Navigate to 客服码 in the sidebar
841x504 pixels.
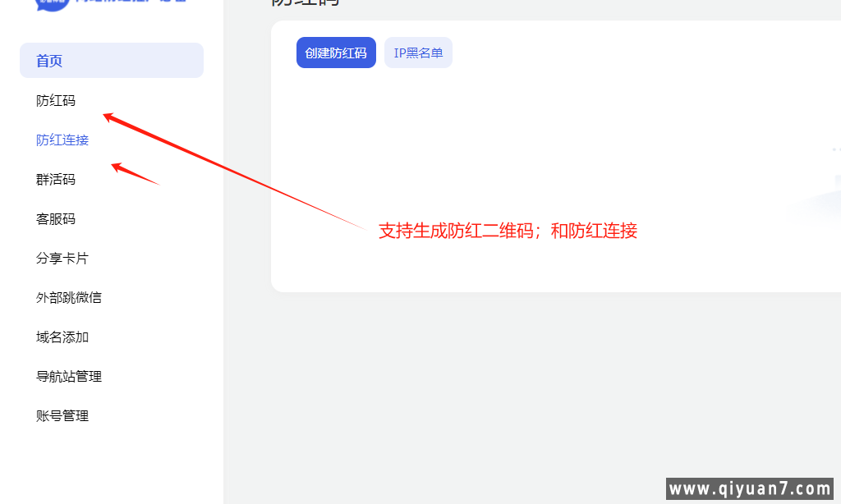56,219
